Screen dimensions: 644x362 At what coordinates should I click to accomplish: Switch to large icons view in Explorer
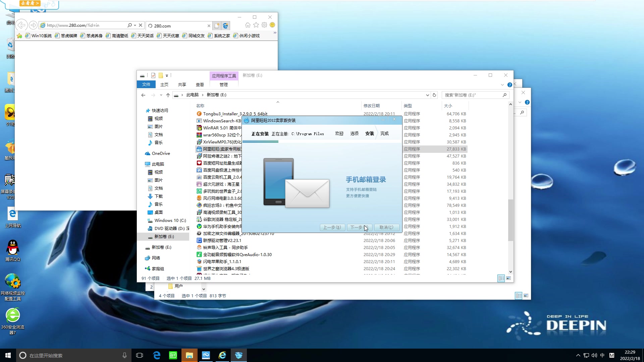[508, 279]
